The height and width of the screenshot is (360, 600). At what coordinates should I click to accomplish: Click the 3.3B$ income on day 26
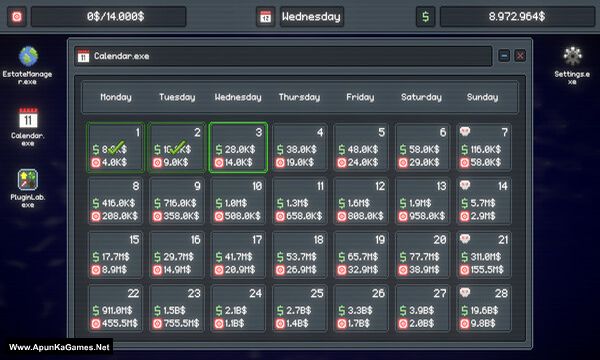coord(359,310)
